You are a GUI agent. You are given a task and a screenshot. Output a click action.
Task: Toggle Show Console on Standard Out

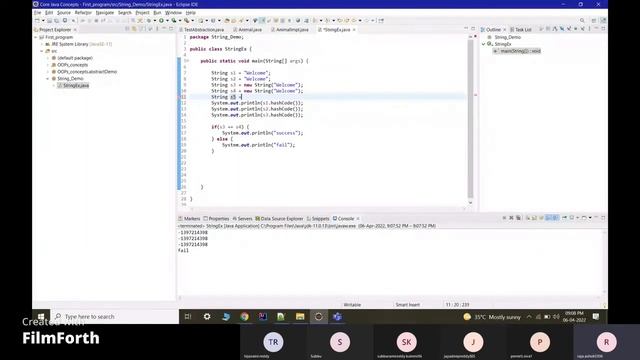(x=548, y=218)
